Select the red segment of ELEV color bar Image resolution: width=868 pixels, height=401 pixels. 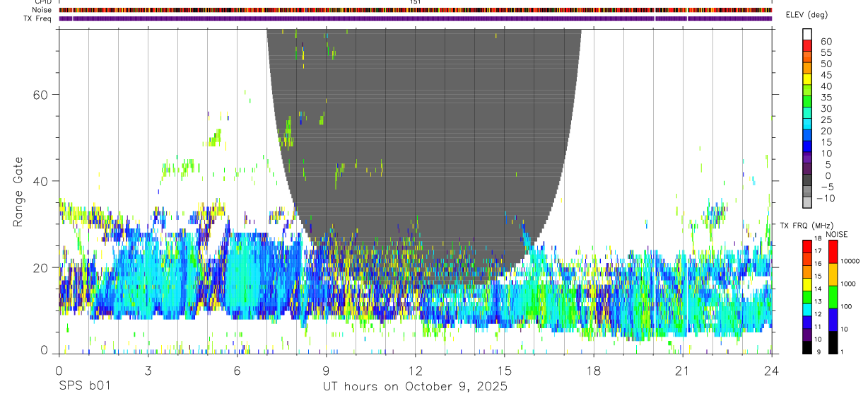coord(808,45)
